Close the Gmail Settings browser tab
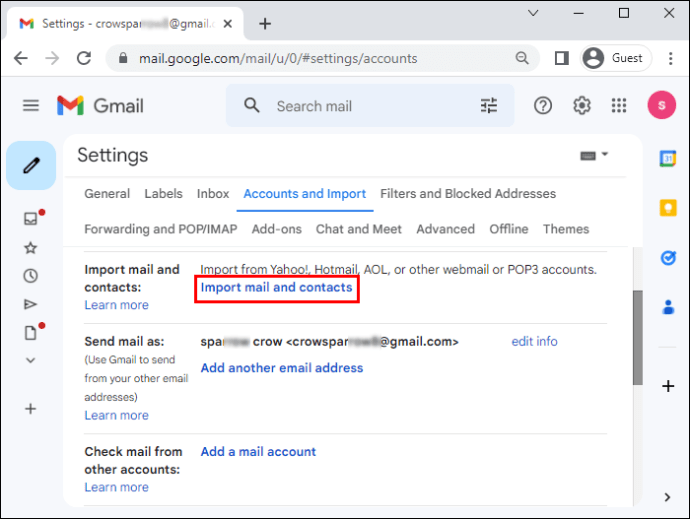The image size is (690, 519). [228, 24]
